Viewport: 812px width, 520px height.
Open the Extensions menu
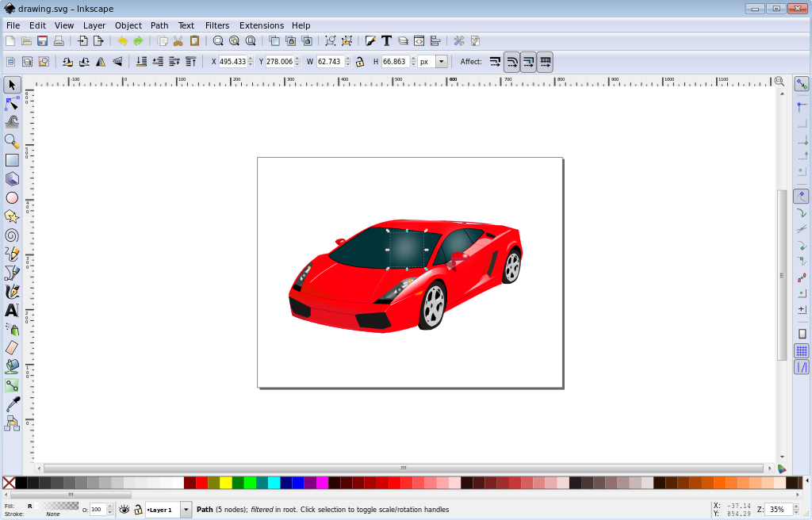(261, 25)
